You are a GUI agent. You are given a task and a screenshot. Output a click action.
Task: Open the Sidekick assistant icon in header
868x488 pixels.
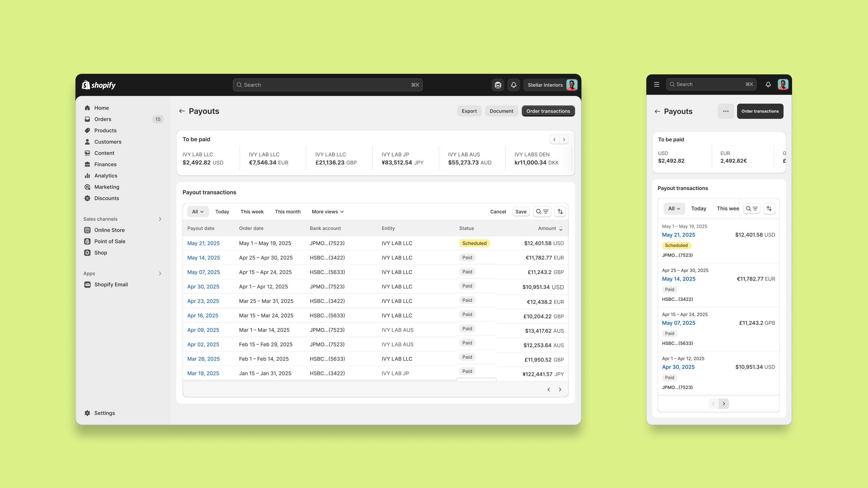click(x=498, y=85)
